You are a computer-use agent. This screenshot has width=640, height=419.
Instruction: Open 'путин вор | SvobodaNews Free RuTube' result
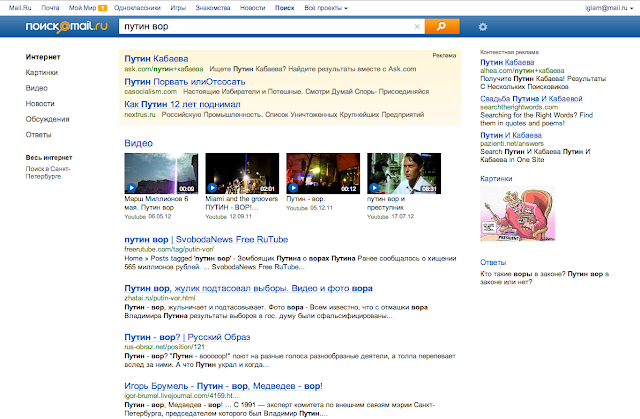pos(206,239)
